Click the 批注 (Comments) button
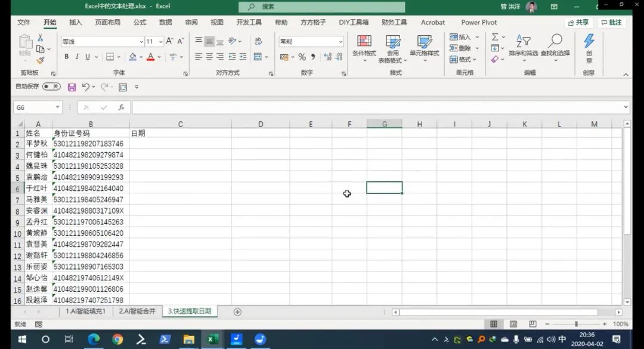 [x=612, y=23]
